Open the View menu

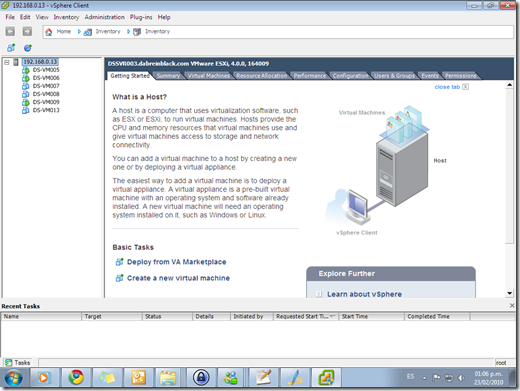[42, 17]
